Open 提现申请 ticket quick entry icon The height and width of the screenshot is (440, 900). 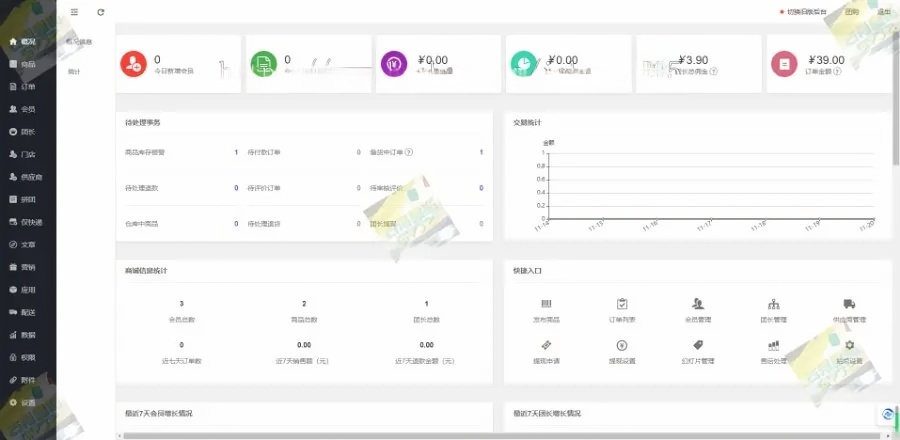click(546, 345)
